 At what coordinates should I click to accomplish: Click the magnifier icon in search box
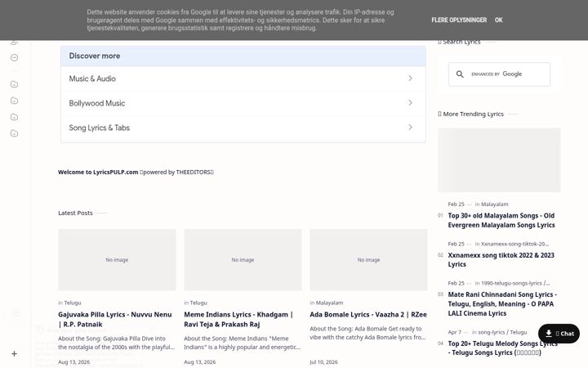[x=460, y=74]
